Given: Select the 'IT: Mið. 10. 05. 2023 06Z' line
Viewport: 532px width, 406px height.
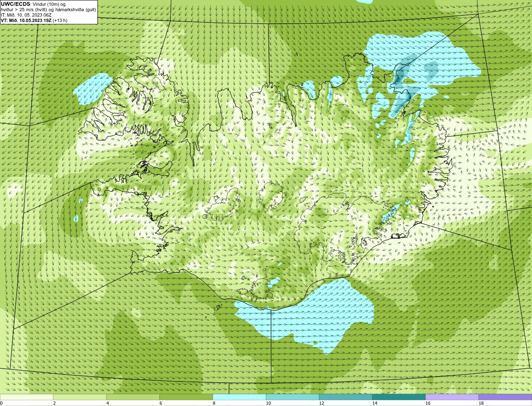Looking at the screenshot, I should point(26,15).
